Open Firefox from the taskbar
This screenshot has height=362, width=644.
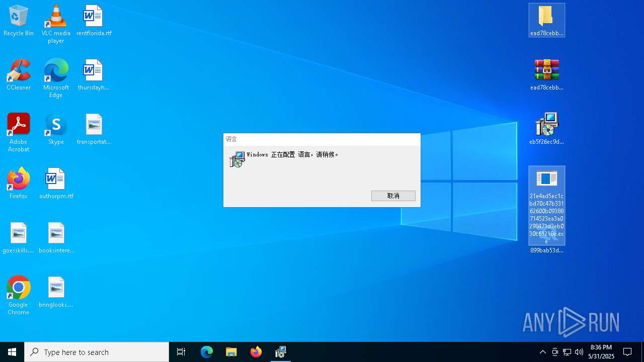pyautogui.click(x=256, y=352)
